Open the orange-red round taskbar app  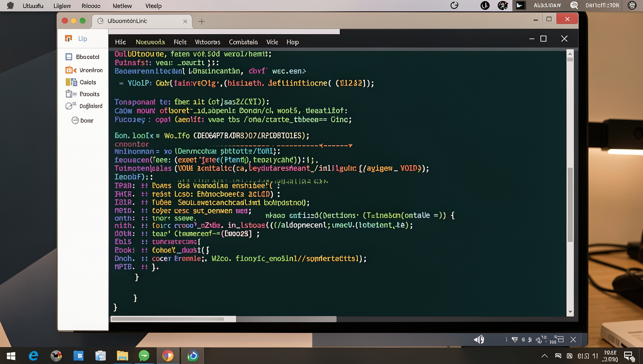tap(168, 356)
